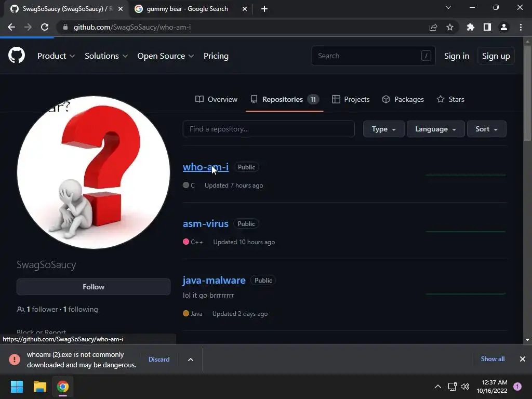Image resolution: width=532 pixels, height=399 pixels.
Task: Open the Language filter dropdown
Action: click(x=436, y=129)
